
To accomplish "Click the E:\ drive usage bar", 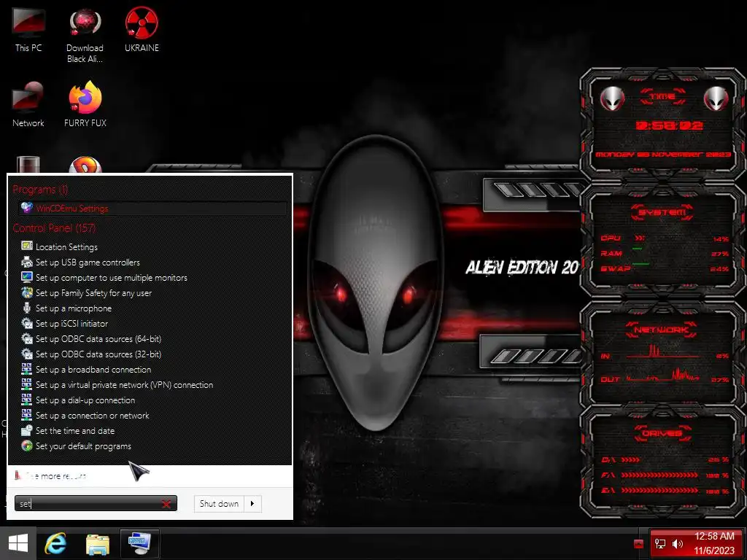I will coord(660,490).
